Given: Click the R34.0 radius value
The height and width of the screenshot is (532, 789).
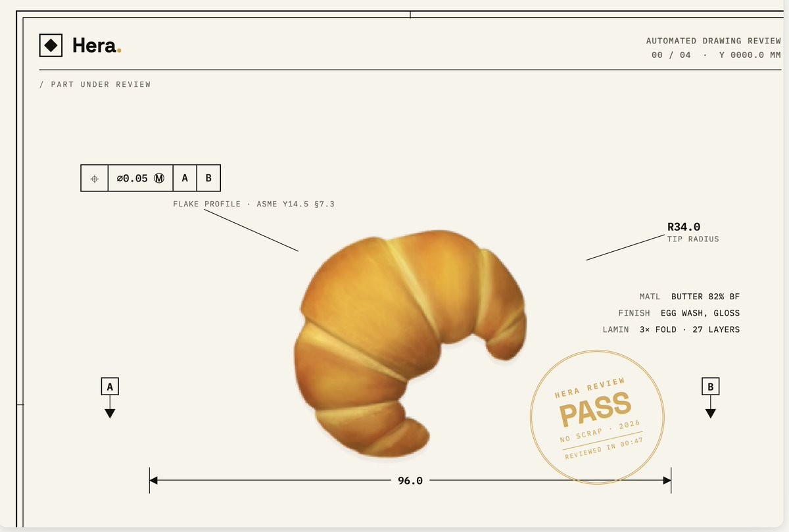Looking at the screenshot, I should coord(684,227).
